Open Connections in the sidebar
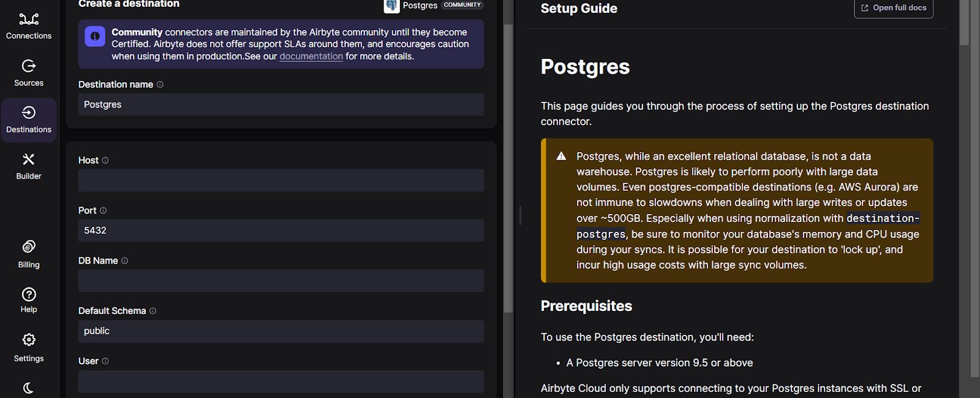The height and width of the screenshot is (398, 980). point(29,26)
